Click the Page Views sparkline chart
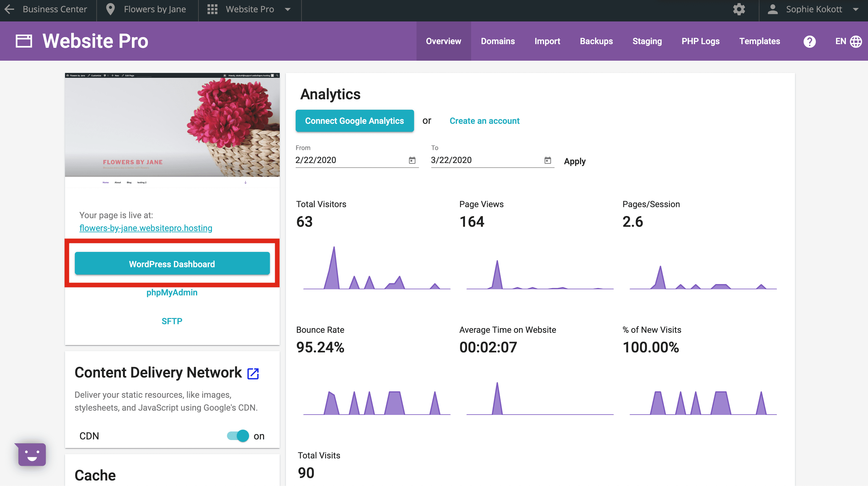 pos(540,275)
